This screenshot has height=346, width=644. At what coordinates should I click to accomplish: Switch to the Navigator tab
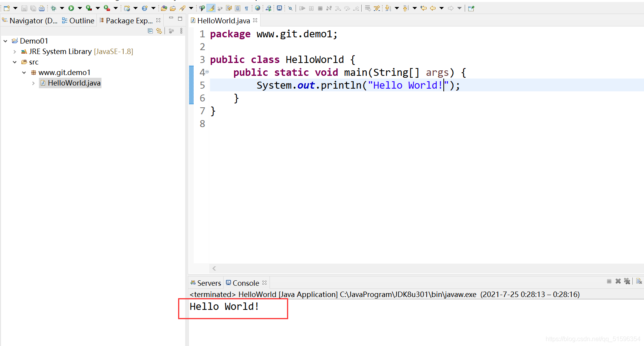click(x=30, y=21)
